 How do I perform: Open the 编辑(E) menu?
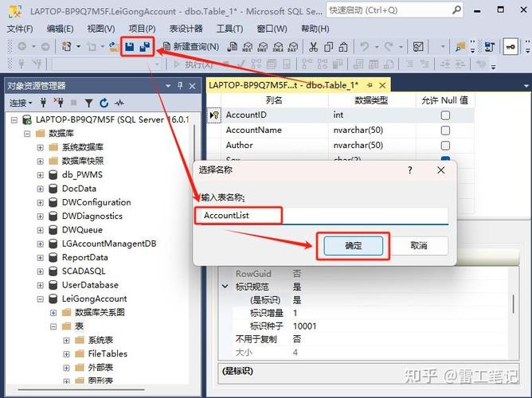click(60, 29)
